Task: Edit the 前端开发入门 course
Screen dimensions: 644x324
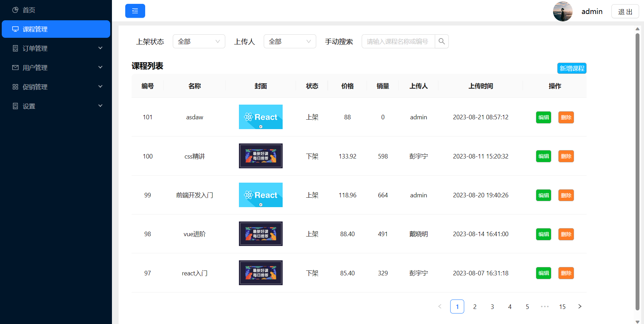Action: tap(544, 195)
